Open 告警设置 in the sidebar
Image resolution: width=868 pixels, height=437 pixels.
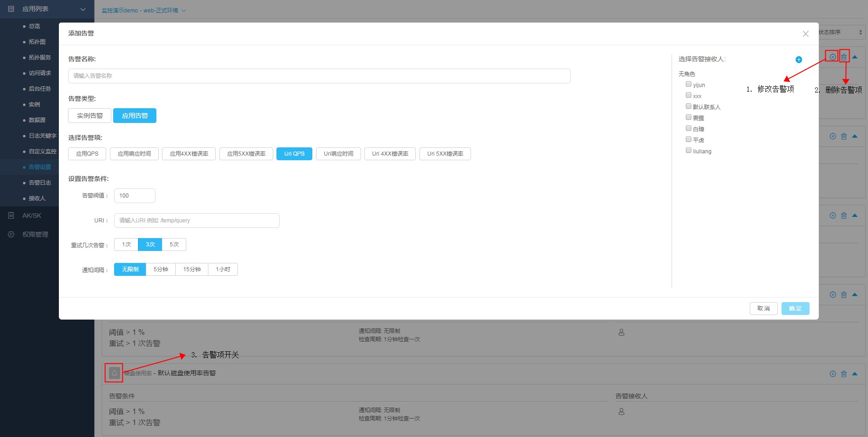(40, 167)
